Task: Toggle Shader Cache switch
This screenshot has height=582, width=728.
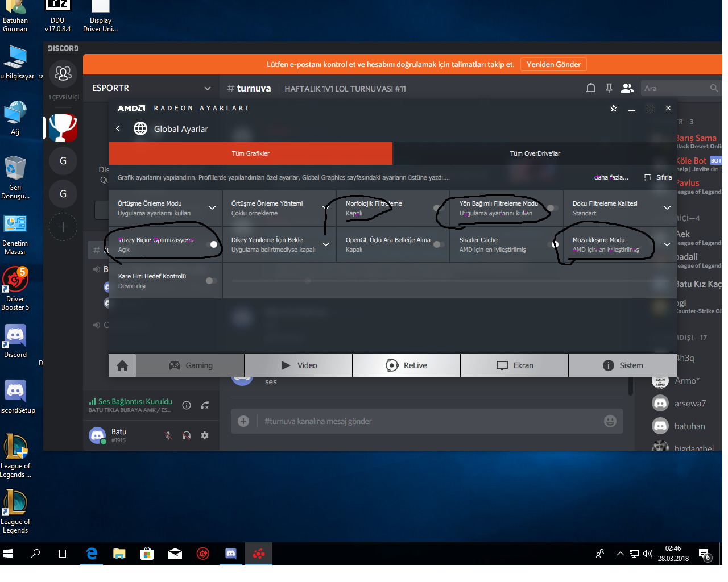Action: point(553,244)
